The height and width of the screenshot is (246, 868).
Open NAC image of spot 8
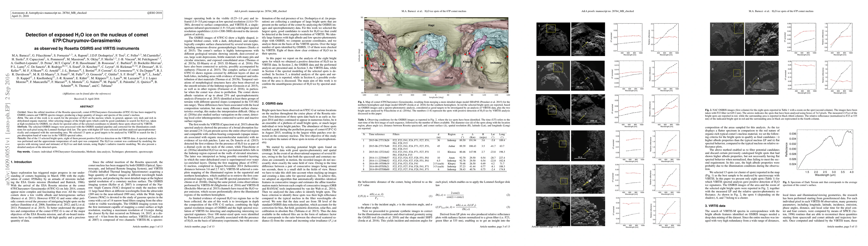pyautogui.click(x=727, y=77)
